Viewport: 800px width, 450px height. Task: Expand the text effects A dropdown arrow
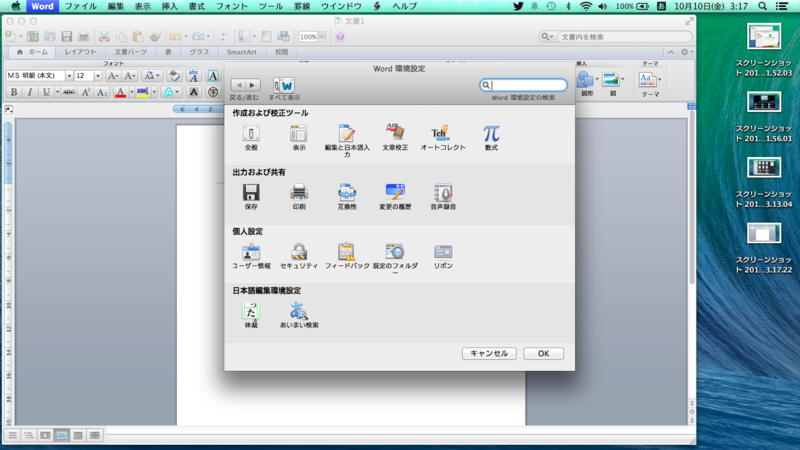tap(177, 92)
